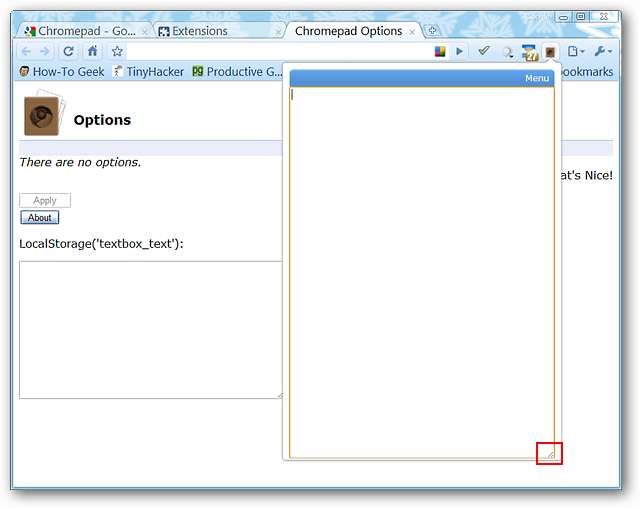Click the magnifier extension icon
This screenshot has height=508, width=640.
pos(508,52)
